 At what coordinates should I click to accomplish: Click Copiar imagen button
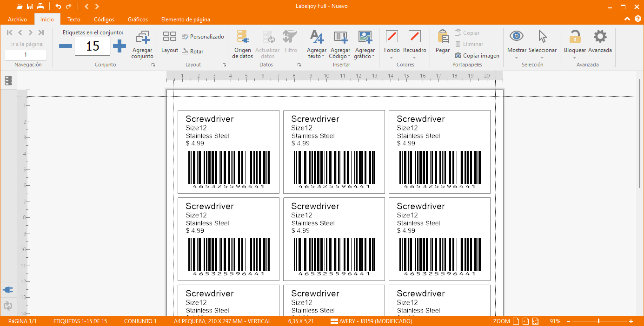[x=477, y=56]
